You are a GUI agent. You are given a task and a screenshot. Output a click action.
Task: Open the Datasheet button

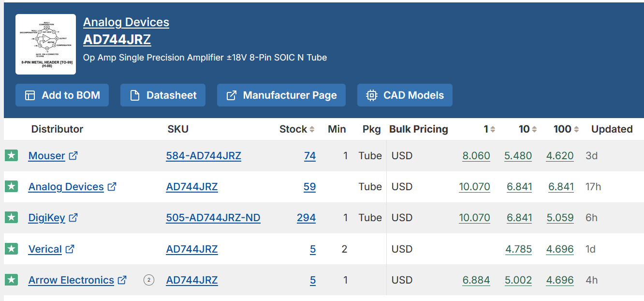(x=163, y=95)
